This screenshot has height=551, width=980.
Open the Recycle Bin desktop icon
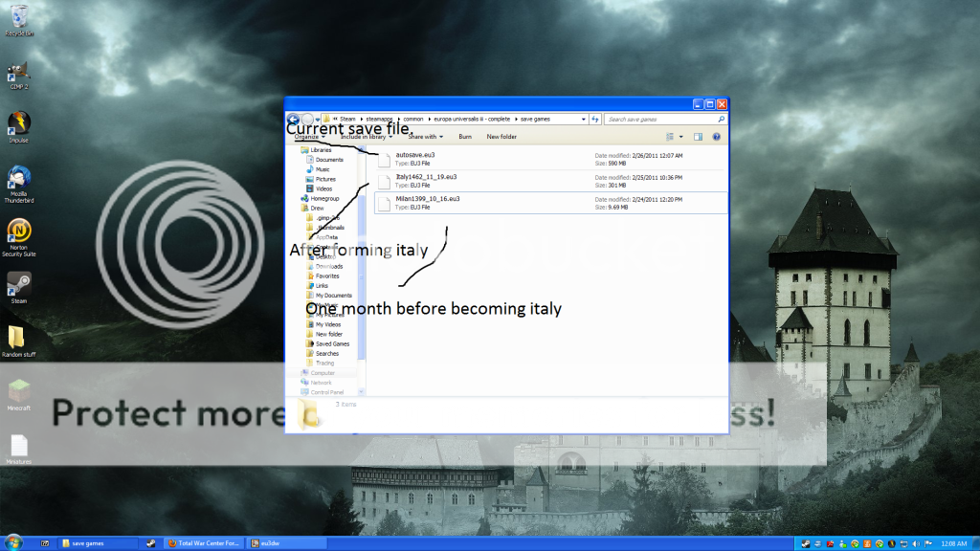coord(17,17)
